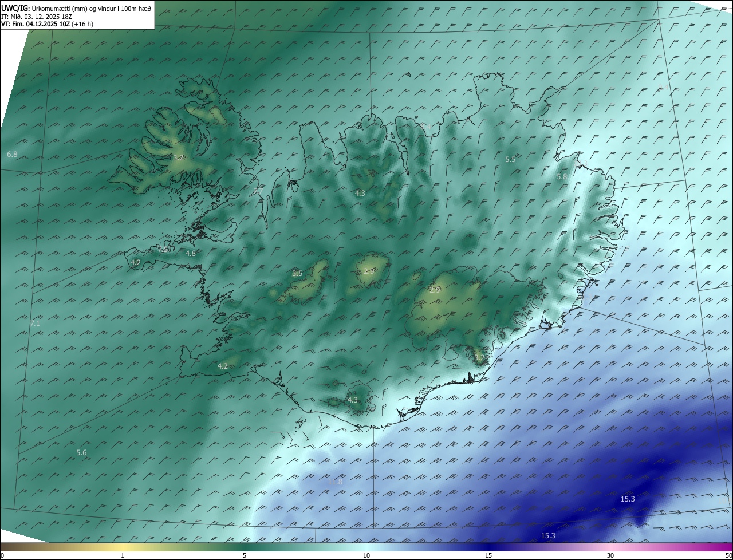Click the 15 tick on the color scale
The width and height of the screenshot is (733, 560).
coord(488,555)
